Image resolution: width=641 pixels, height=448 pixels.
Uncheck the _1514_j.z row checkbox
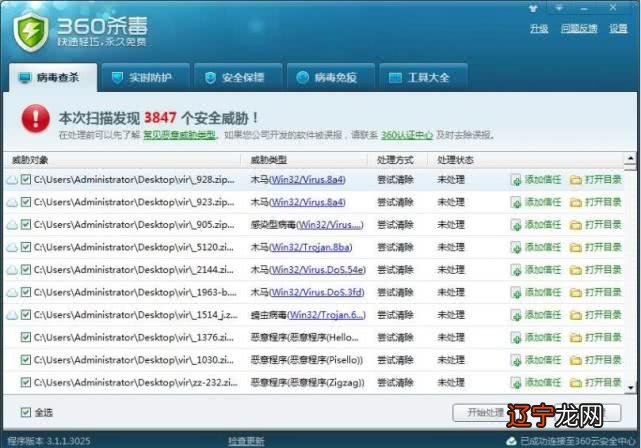pyautogui.click(x=26, y=315)
